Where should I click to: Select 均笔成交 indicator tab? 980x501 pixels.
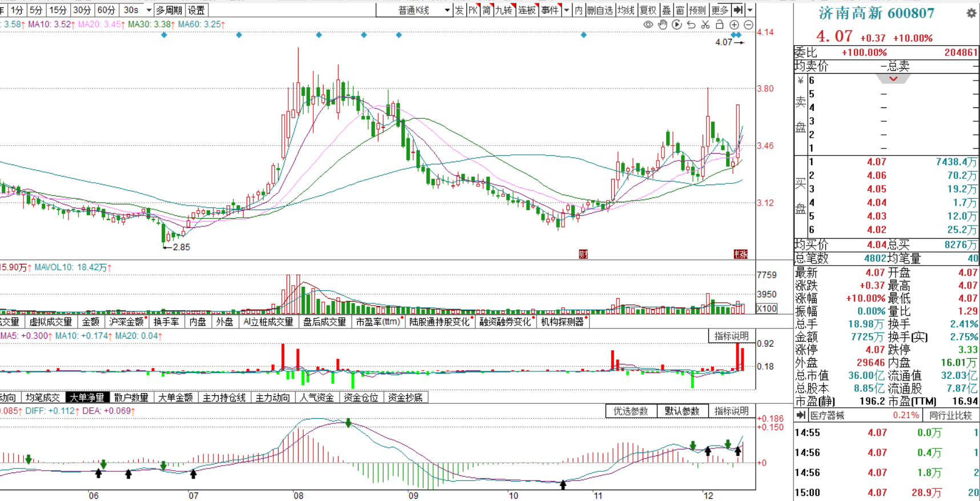[43, 397]
